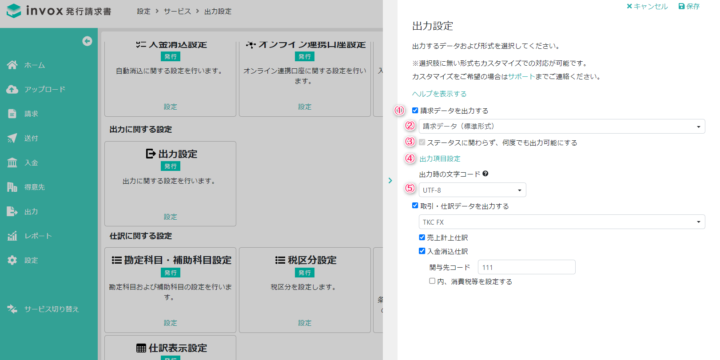The height and width of the screenshot is (360, 720).
Task: Open the TKC FX format dropdown
Action: [x=562, y=222]
